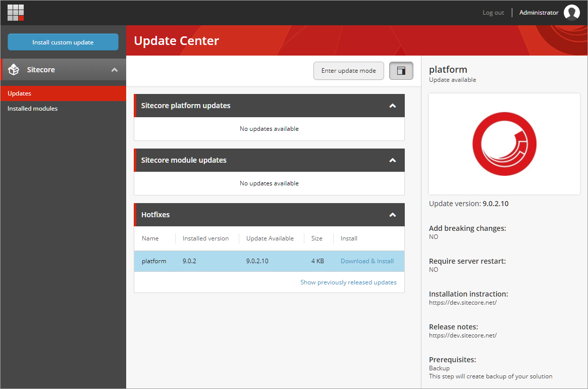Click the Require server restart label
Image resolution: width=588 pixels, height=389 pixels.
467,261
